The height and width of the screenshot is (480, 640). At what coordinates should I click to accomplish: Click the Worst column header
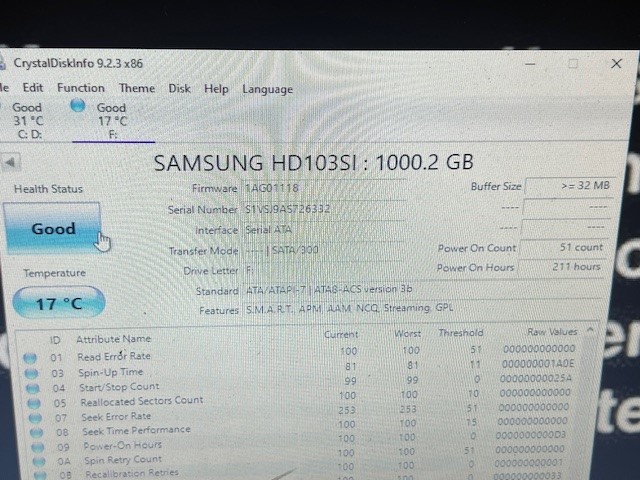pyautogui.click(x=407, y=333)
